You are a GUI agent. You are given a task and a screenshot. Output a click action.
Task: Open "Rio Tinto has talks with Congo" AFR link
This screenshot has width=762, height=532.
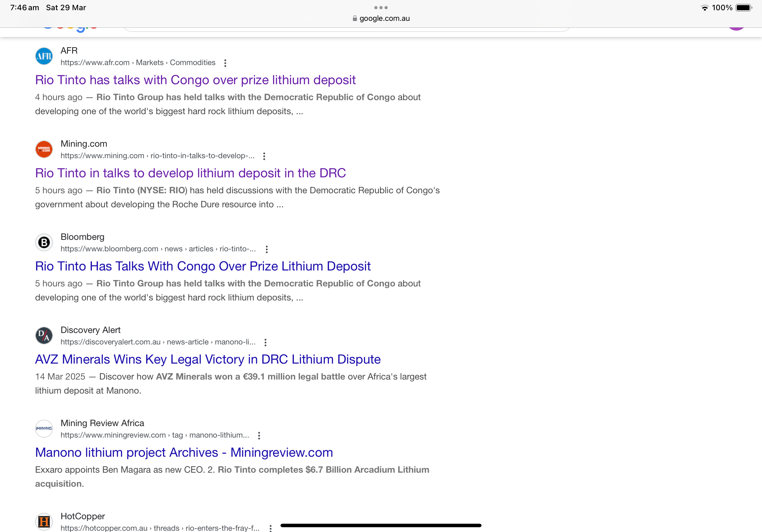pos(195,80)
